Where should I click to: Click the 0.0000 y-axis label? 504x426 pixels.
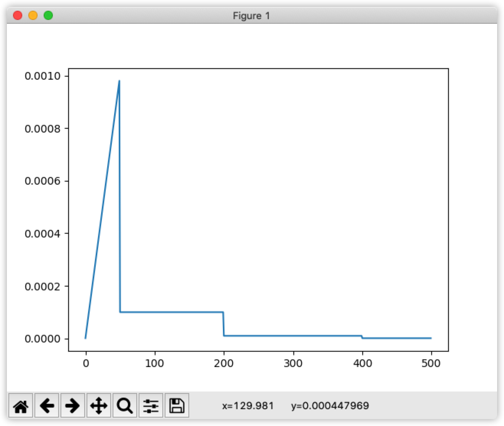[x=43, y=339]
